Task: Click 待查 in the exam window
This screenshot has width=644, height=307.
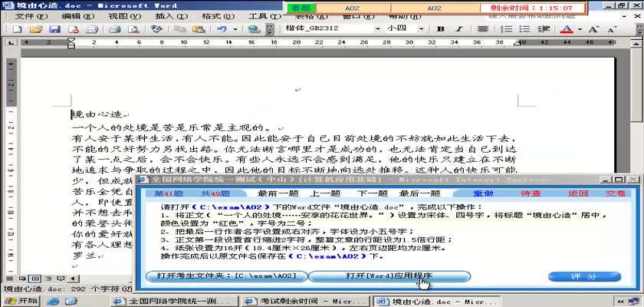Action: tap(531, 193)
